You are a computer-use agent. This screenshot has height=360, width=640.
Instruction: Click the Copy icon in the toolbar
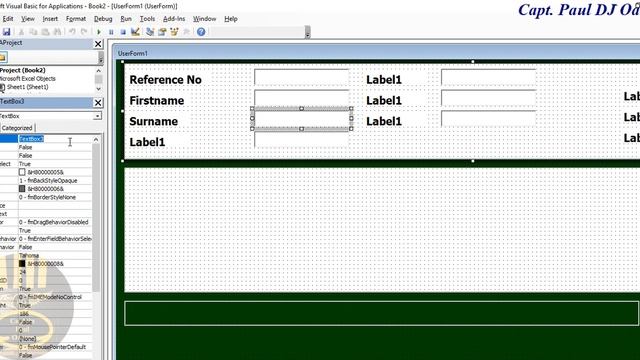33,32
